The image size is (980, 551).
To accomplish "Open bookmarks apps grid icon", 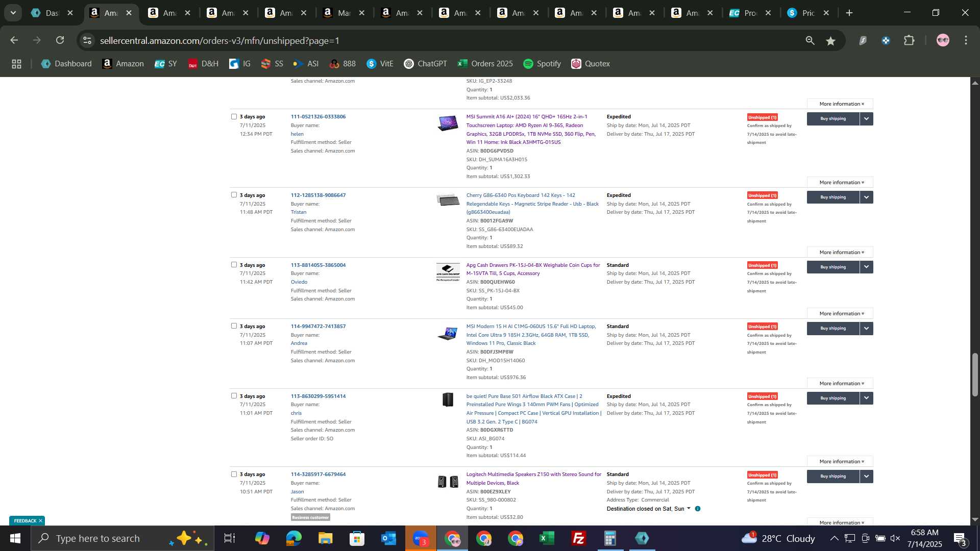I will 16,64.
